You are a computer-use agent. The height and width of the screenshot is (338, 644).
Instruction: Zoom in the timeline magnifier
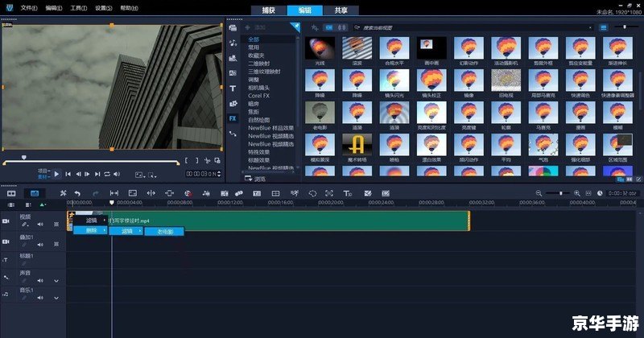(x=576, y=193)
